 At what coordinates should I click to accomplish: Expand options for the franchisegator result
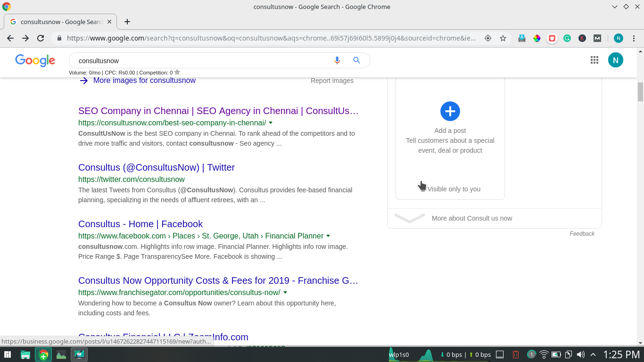pyautogui.click(x=285, y=293)
